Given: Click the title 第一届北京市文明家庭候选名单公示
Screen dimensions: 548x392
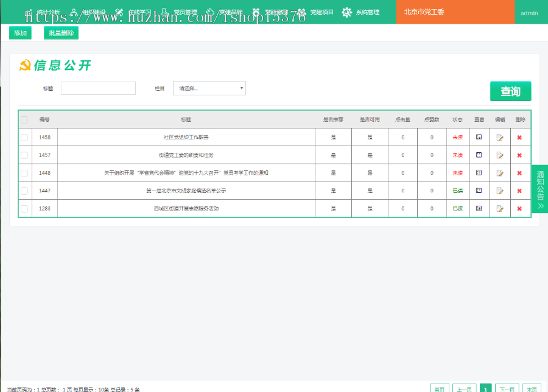Looking at the screenshot, I should point(186,191).
